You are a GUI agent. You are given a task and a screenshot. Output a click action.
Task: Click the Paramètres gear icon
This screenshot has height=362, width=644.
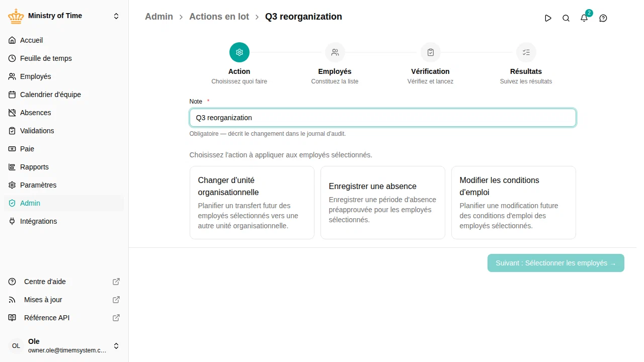click(x=13, y=185)
